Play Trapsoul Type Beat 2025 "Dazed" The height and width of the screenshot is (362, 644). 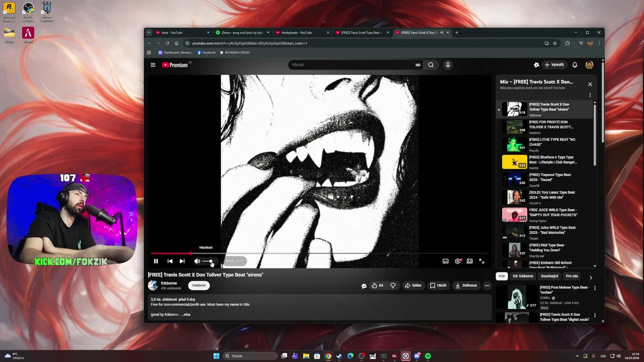[x=546, y=179]
